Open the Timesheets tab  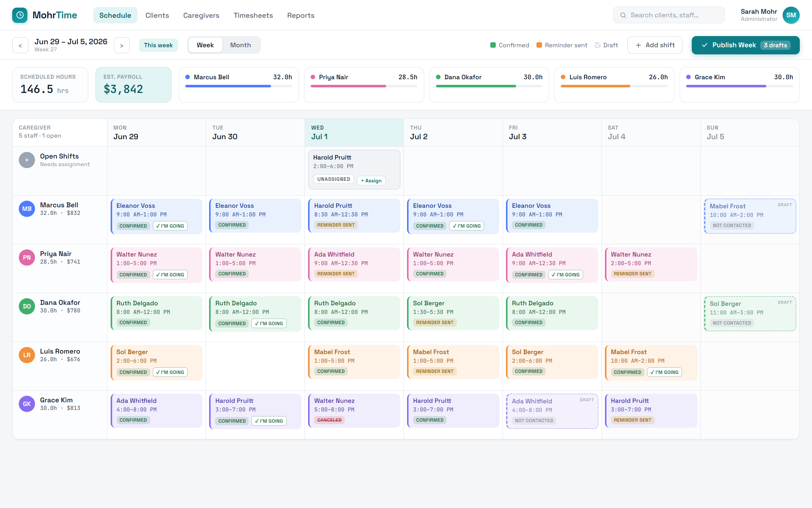[253, 15]
